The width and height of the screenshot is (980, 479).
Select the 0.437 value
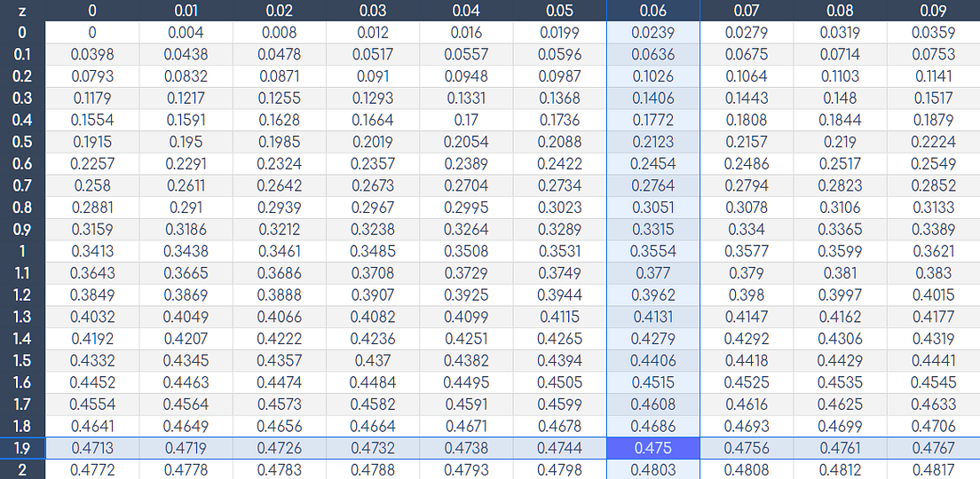pyautogui.click(x=373, y=360)
